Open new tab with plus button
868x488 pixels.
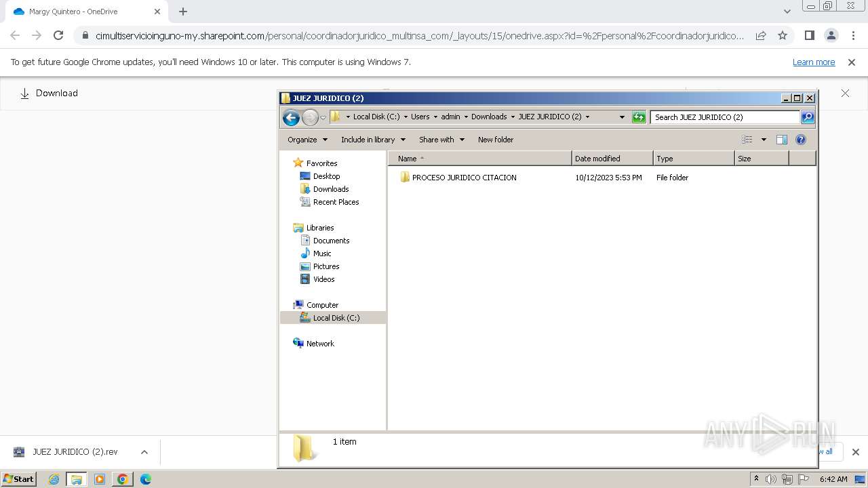183,12
